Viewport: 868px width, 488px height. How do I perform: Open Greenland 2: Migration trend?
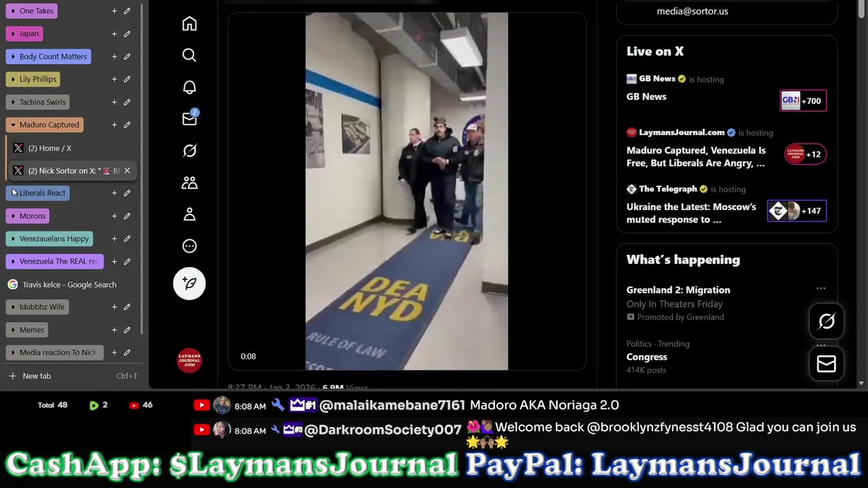click(678, 289)
